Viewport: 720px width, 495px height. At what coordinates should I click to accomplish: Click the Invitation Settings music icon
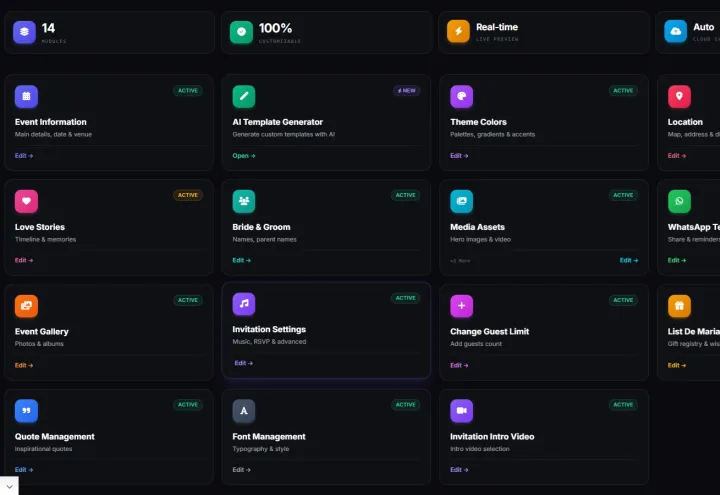tap(244, 304)
